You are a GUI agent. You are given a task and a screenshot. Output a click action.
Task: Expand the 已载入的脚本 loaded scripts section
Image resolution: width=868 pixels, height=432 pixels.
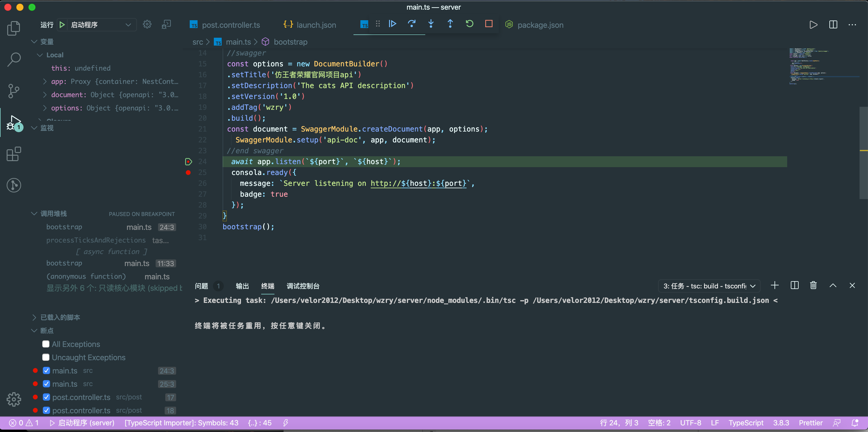pyautogui.click(x=34, y=317)
